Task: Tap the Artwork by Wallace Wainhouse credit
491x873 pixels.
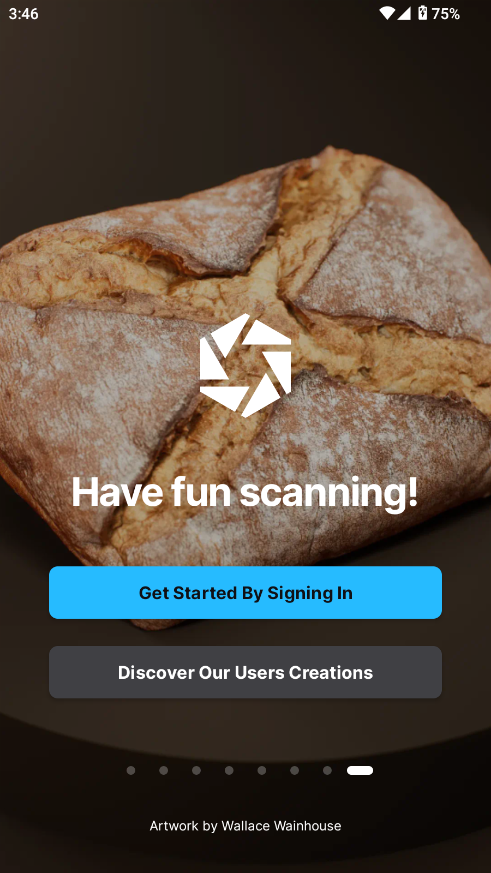Action: coord(246,826)
